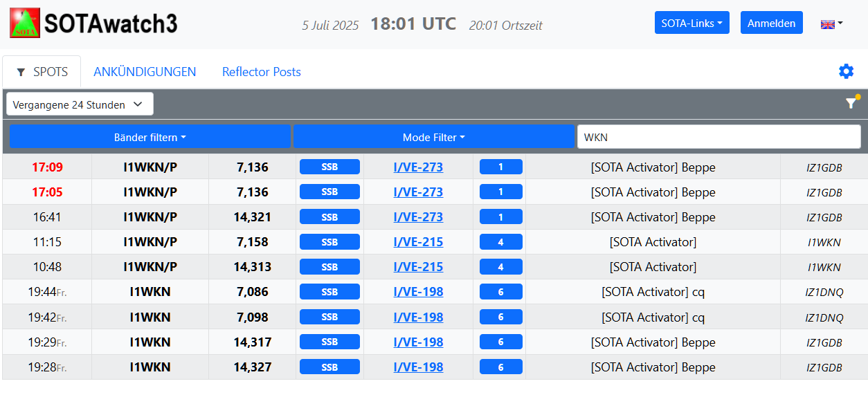Click points badge 4 on 11:15 row
Image resolution: width=868 pixels, height=397 pixels.
point(500,242)
